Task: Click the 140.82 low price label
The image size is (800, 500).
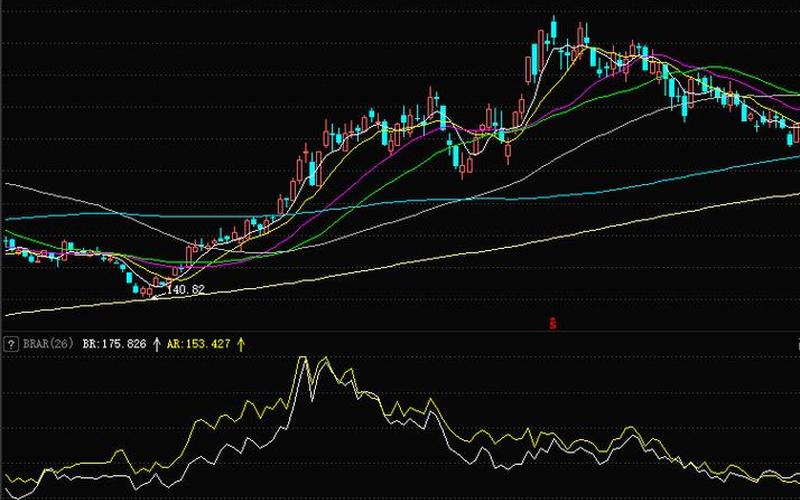Action: pos(185,289)
